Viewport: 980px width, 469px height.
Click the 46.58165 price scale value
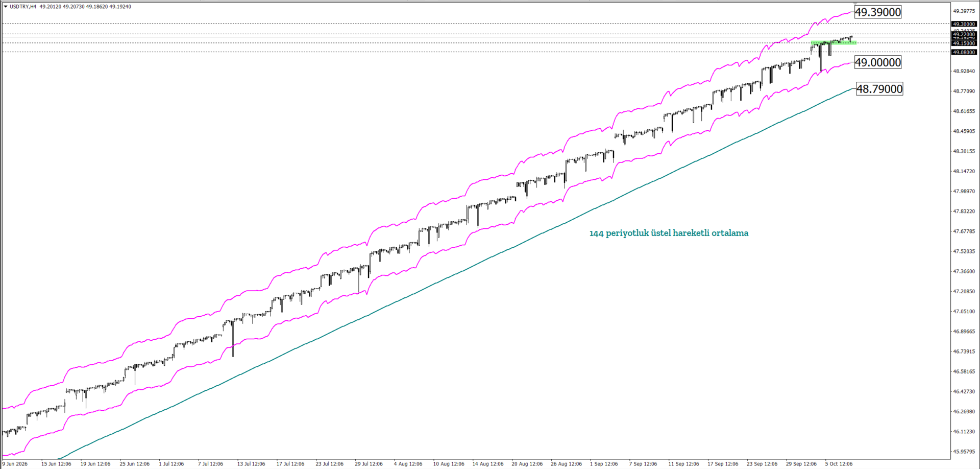(964, 371)
